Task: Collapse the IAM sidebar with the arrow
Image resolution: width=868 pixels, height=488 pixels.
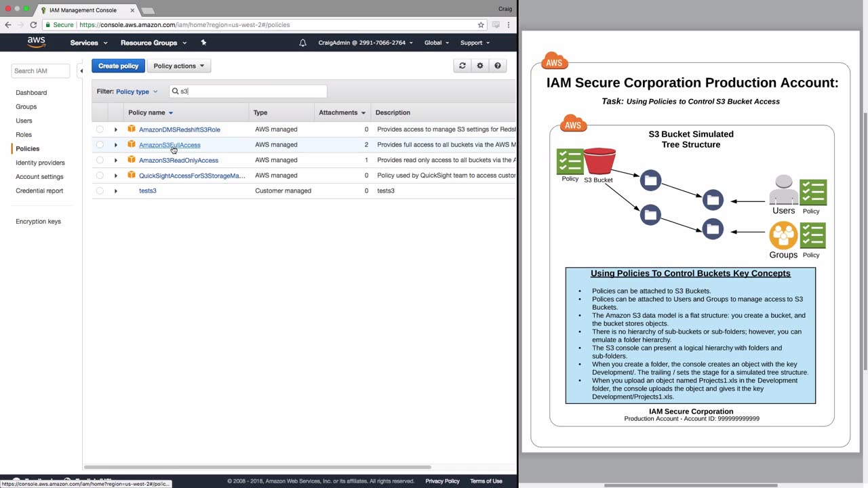Action: 81,70
